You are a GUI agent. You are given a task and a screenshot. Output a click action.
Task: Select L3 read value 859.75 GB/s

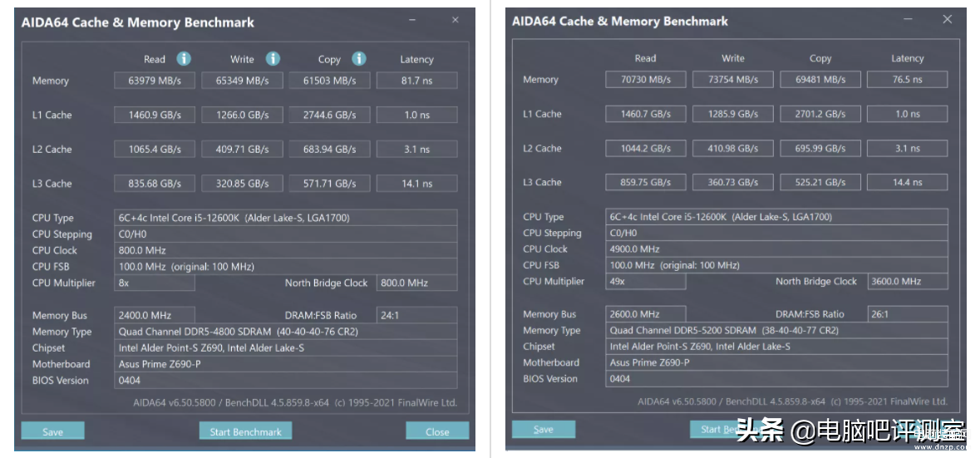646,182
